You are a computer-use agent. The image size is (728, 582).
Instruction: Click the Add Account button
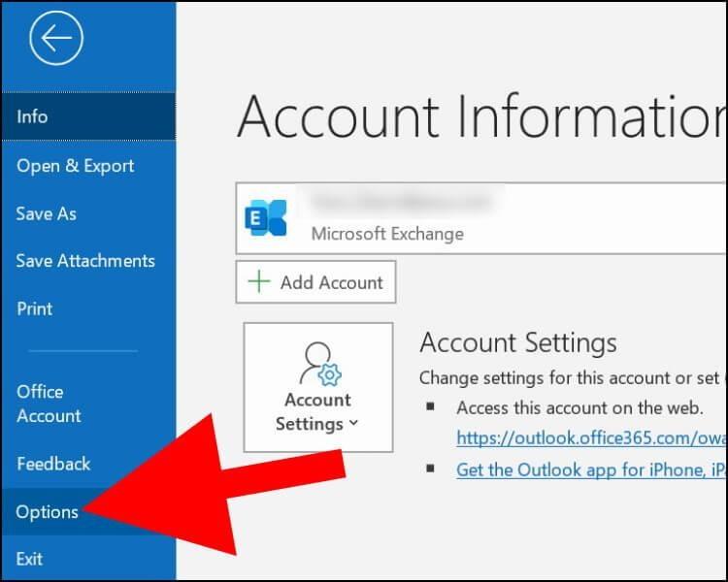(x=315, y=281)
